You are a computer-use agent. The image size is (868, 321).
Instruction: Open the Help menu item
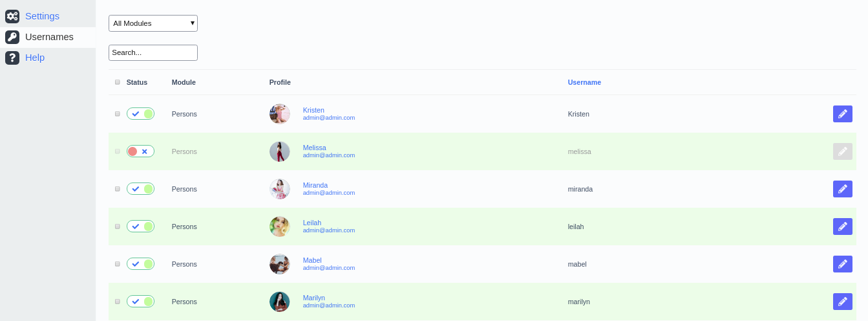(x=35, y=58)
